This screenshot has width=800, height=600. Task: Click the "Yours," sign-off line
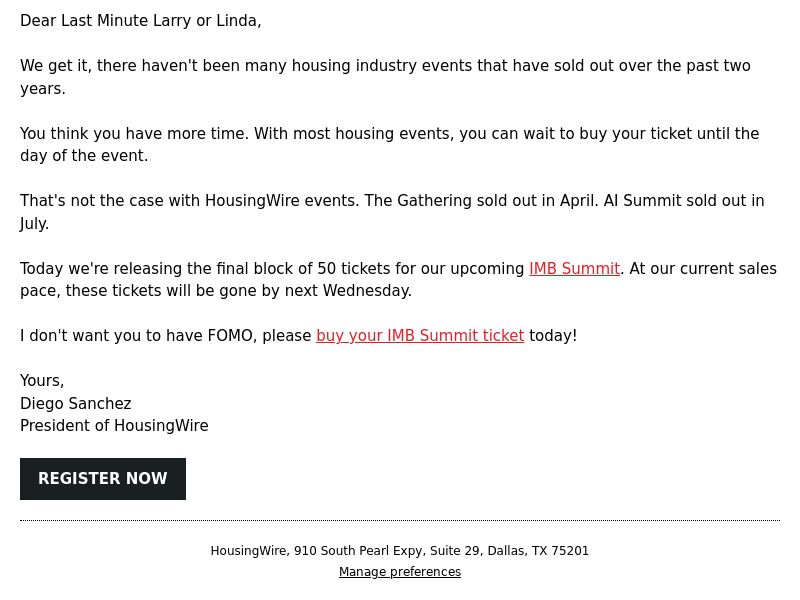pos(42,381)
